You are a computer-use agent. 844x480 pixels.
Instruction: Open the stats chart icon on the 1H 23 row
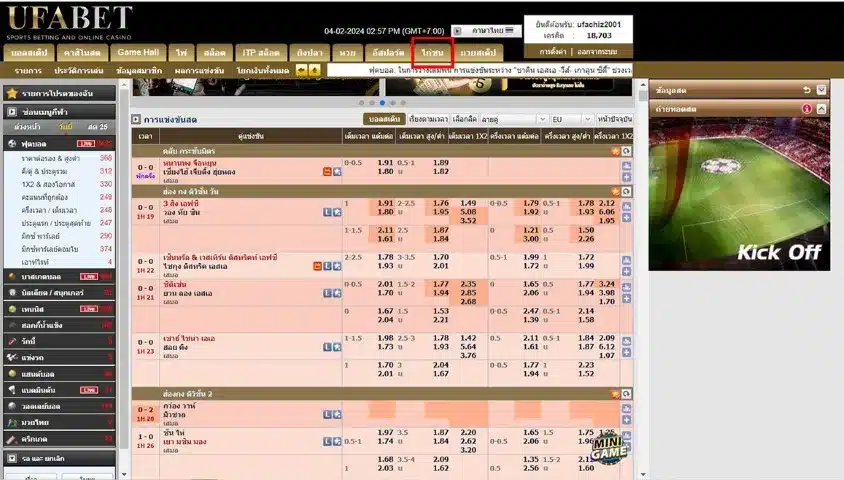tap(627, 341)
